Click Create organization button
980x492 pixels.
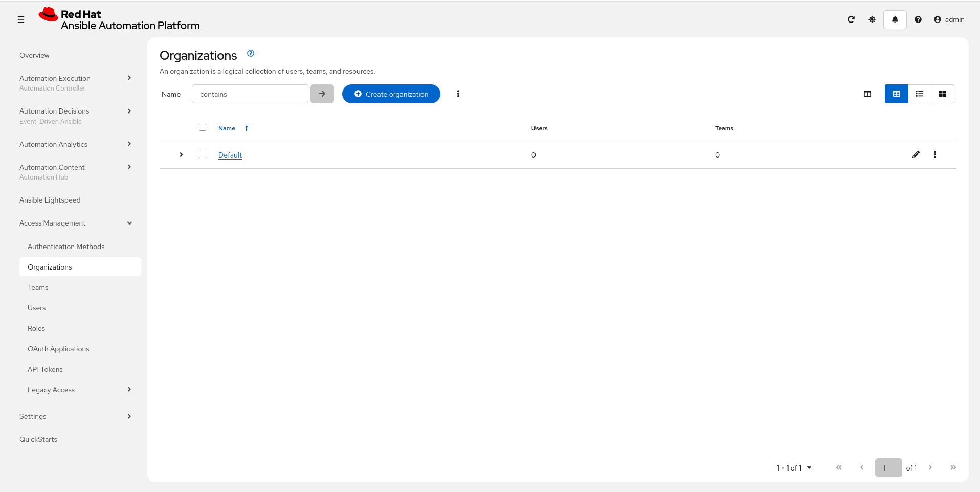pyautogui.click(x=391, y=94)
